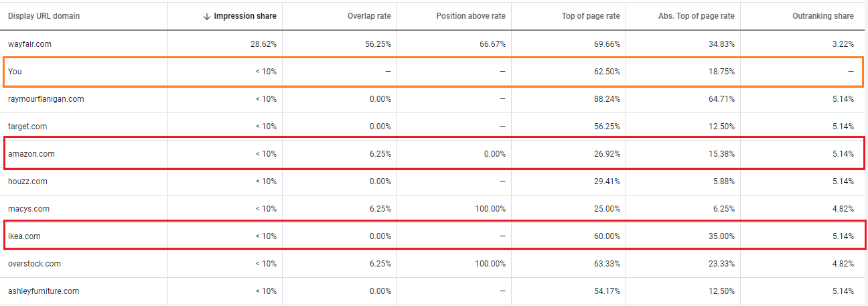Click the ashleyfurniture.com domain entry
868x306 pixels.
click(44, 291)
